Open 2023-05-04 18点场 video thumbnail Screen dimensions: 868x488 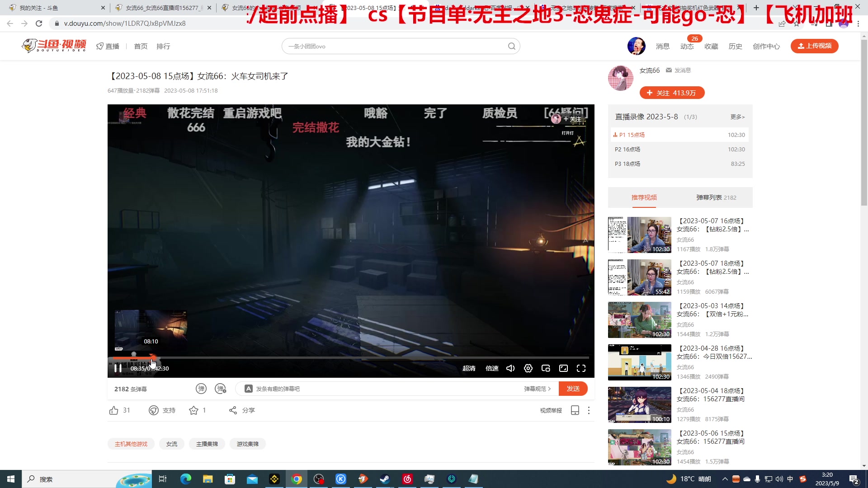[x=639, y=405]
